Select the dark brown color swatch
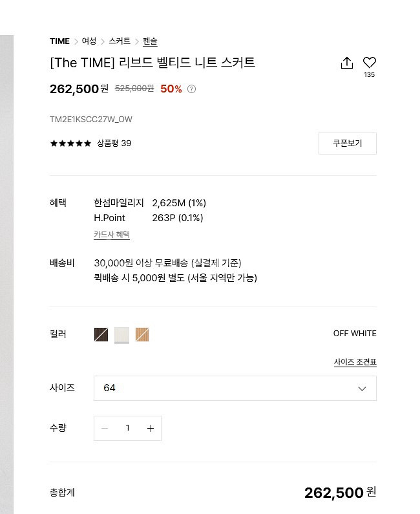Image resolution: width=420 pixels, height=514 pixels. click(101, 334)
